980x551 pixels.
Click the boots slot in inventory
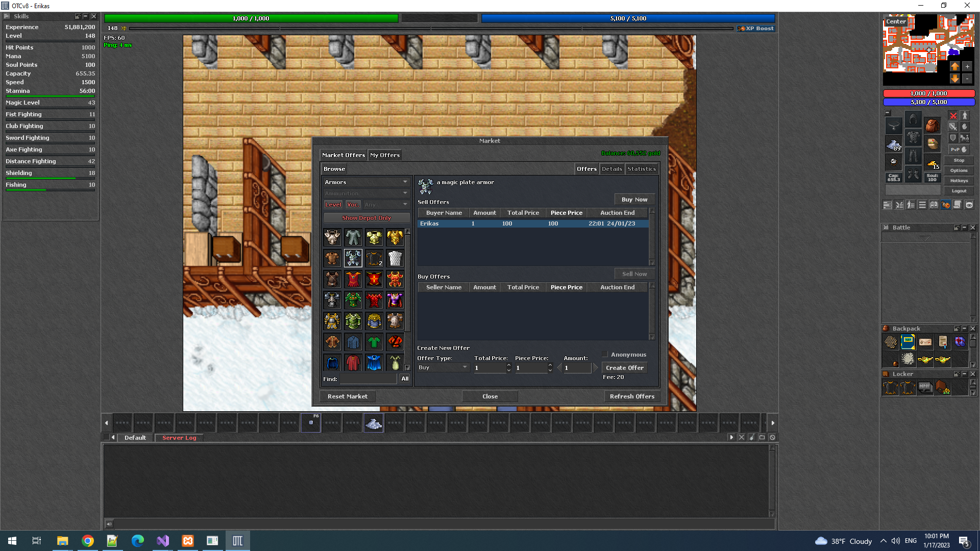pos(913,175)
